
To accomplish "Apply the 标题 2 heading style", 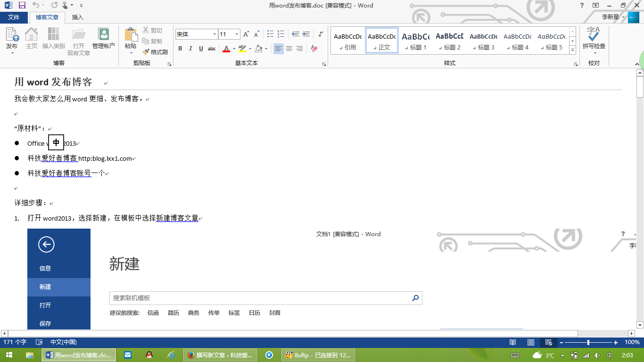I will 450,41.
